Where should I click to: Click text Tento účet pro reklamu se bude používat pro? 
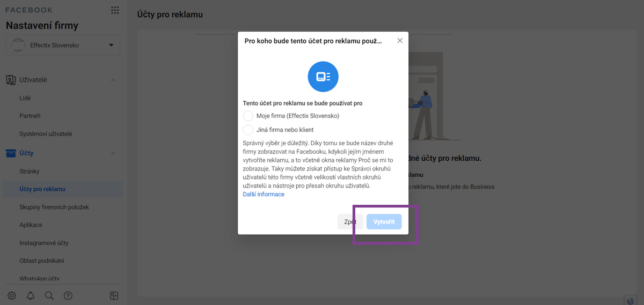(x=303, y=103)
